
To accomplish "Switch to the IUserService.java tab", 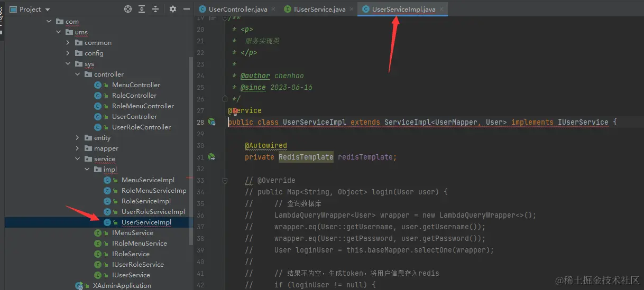I will [319, 9].
